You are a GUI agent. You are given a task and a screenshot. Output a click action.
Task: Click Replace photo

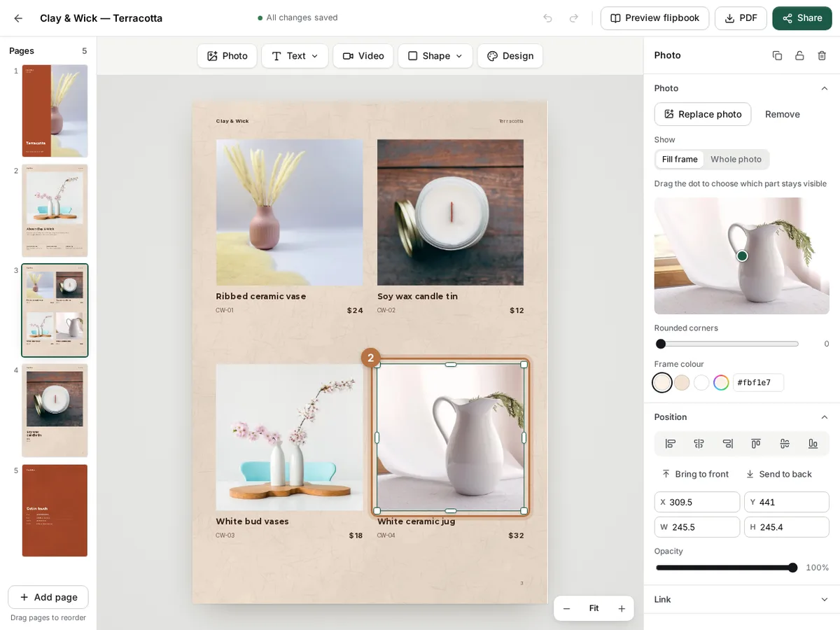[x=703, y=114]
